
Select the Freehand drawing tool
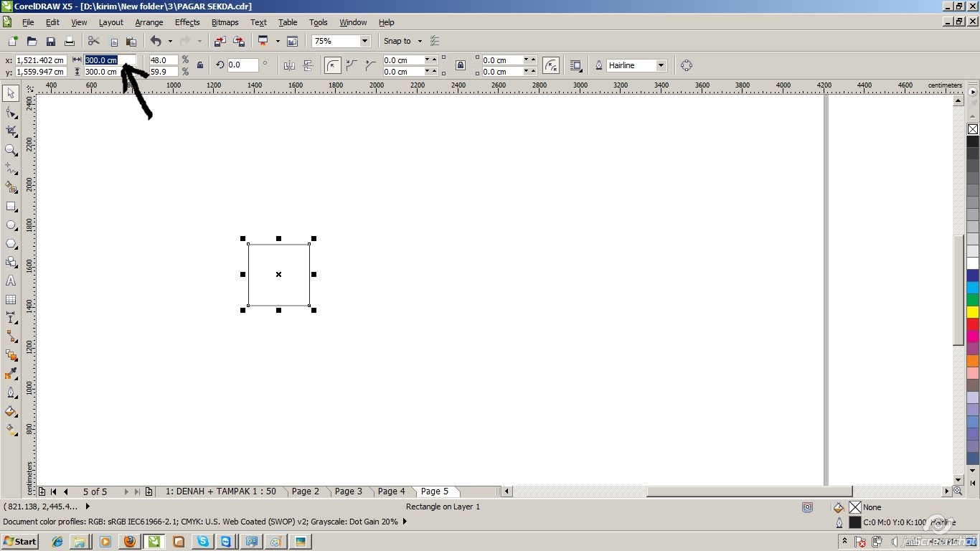click(x=11, y=169)
